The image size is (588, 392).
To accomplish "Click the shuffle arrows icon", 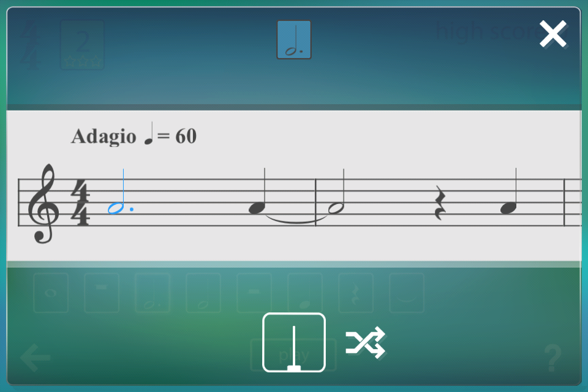I will point(365,342).
